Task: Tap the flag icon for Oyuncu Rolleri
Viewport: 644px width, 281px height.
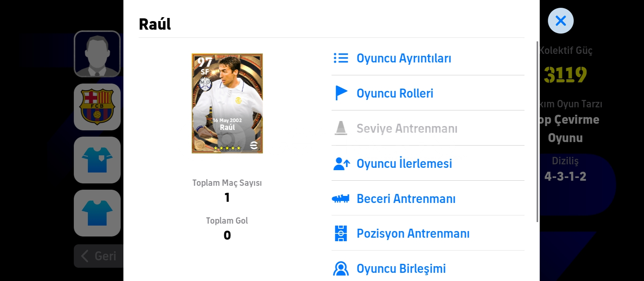Action: click(341, 93)
